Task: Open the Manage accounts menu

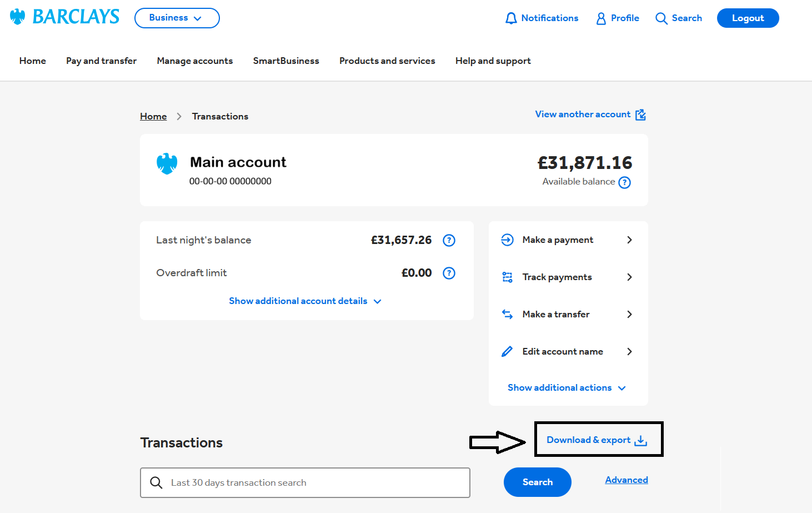Action: [x=195, y=61]
